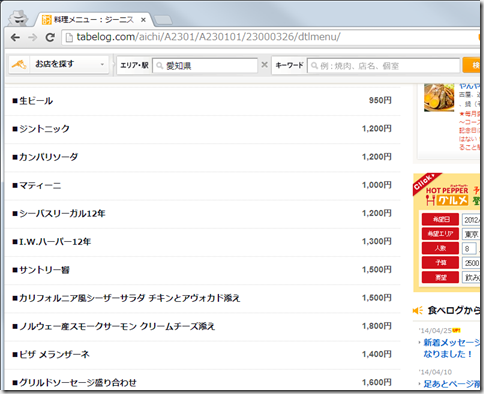Clear the area field with X icon
Viewport: 484px width, 394px height.
(264, 65)
